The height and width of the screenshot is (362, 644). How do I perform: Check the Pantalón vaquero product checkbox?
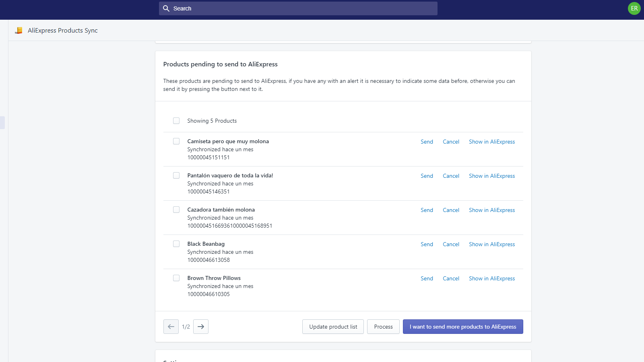[176, 175]
